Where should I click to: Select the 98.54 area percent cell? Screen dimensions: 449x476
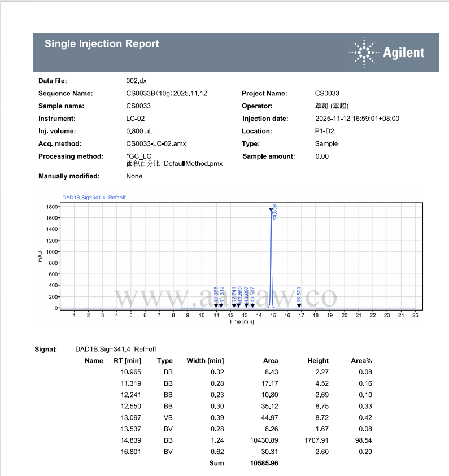click(365, 440)
